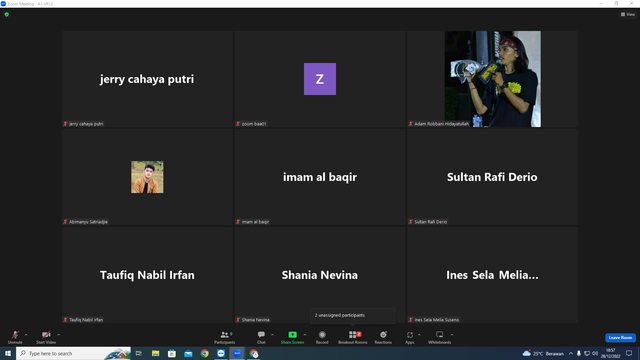Expand chat options arrow beside Chat
The image size is (640, 360).
(272, 335)
